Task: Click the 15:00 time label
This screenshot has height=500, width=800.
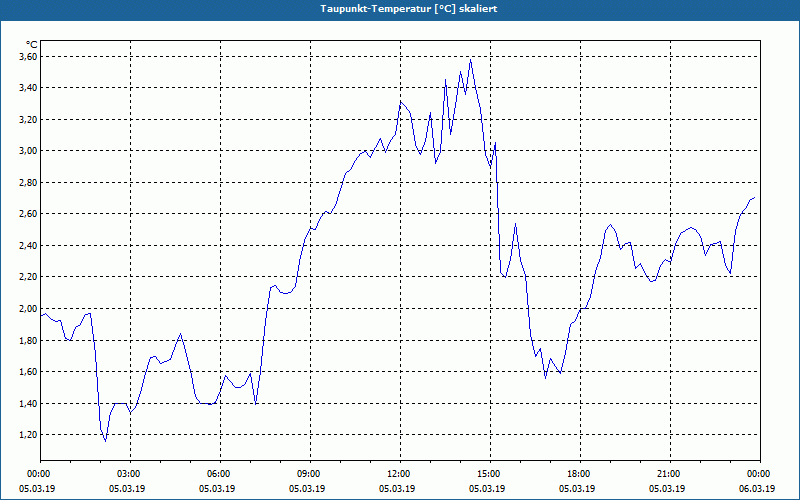Action: pos(490,474)
